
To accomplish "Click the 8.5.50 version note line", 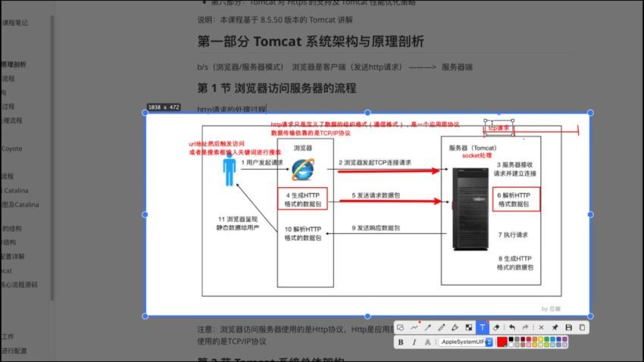I will point(275,20).
